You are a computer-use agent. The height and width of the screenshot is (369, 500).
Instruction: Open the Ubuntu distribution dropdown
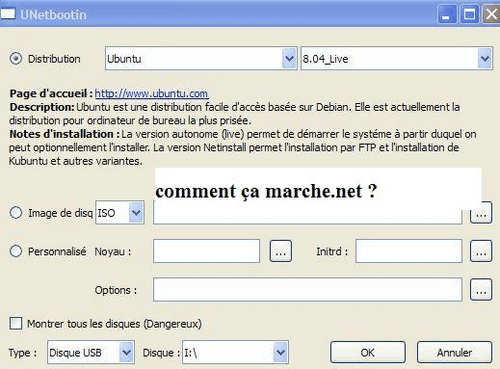[201, 58]
